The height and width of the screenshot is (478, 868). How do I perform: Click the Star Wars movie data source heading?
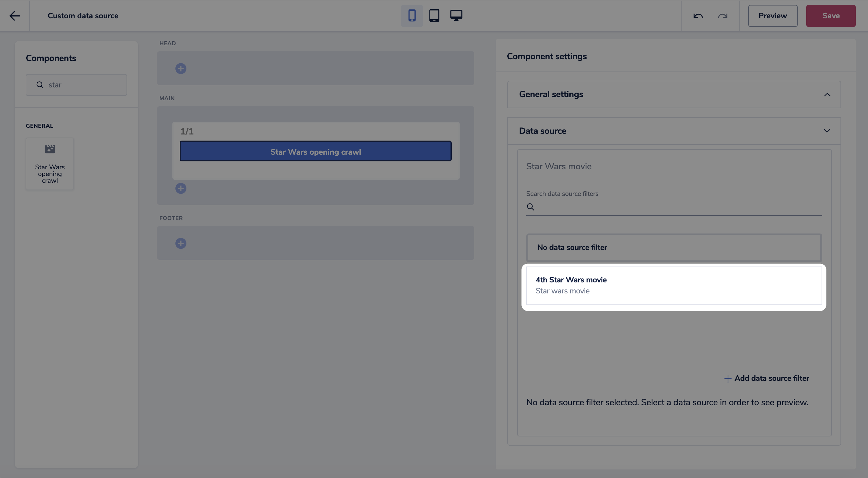click(559, 166)
